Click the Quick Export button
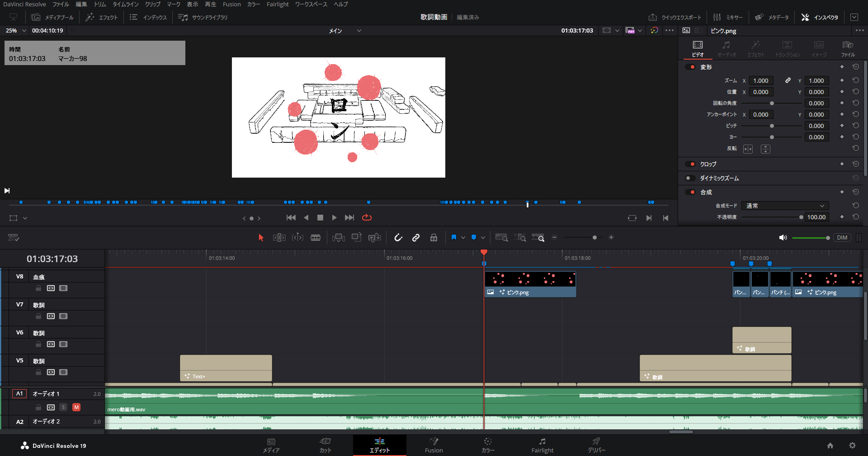 click(675, 17)
